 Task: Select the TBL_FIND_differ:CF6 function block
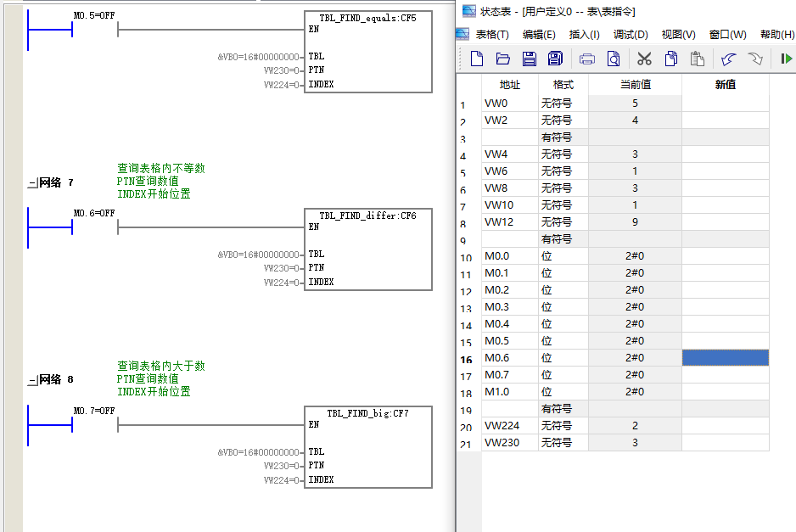[368, 249]
